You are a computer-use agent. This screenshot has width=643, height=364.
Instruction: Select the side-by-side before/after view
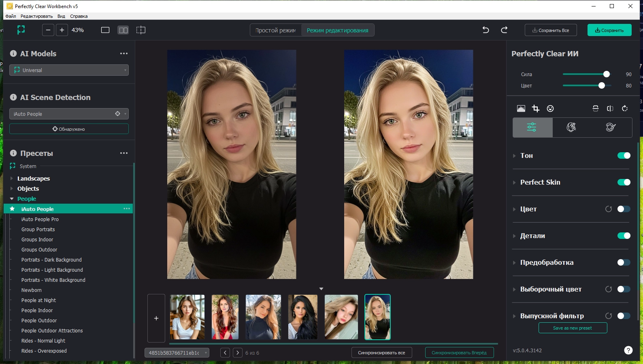click(123, 30)
